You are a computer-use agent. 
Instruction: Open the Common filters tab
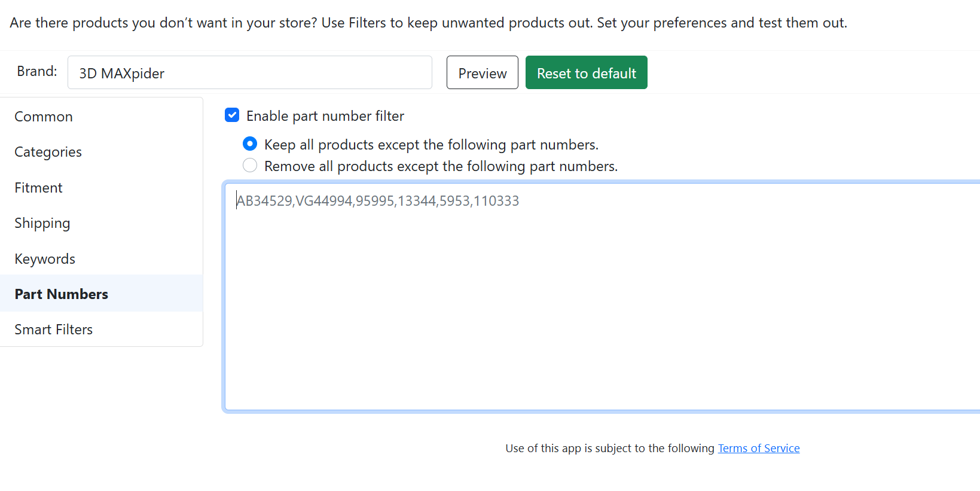(x=44, y=117)
